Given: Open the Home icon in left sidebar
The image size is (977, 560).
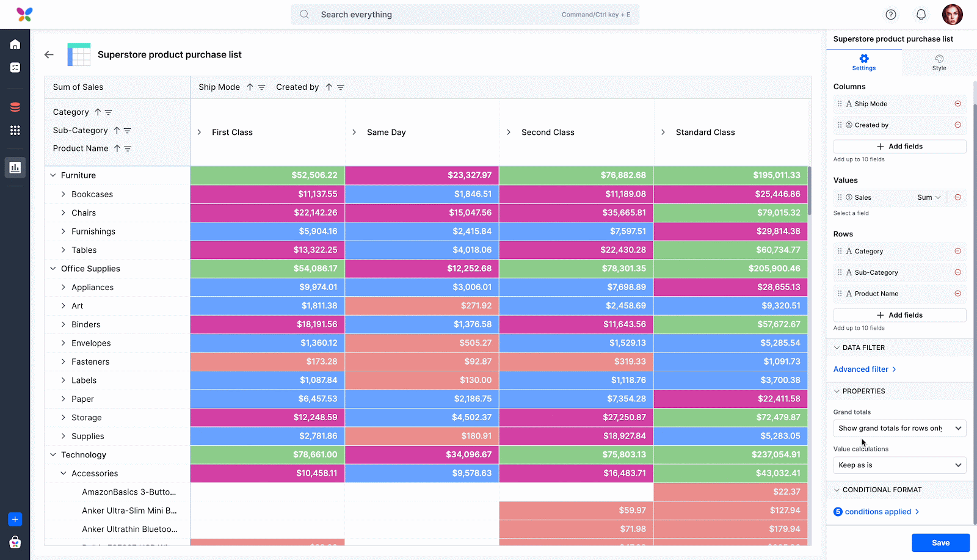Looking at the screenshot, I should pos(15,44).
